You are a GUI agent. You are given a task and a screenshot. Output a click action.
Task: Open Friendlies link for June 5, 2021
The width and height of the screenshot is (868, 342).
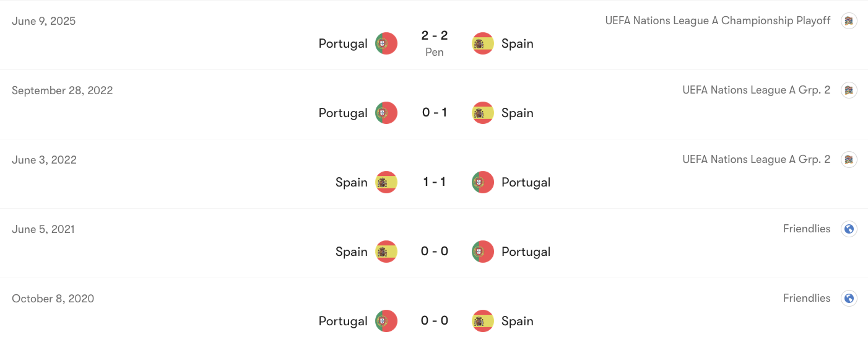[807, 229]
